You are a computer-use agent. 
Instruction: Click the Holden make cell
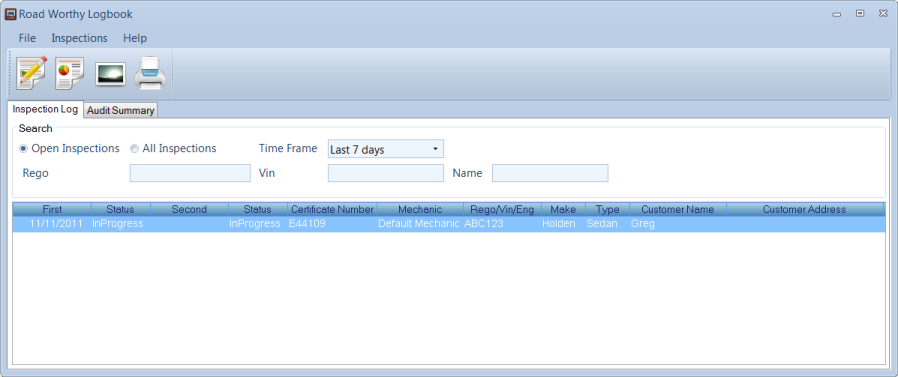[563, 223]
